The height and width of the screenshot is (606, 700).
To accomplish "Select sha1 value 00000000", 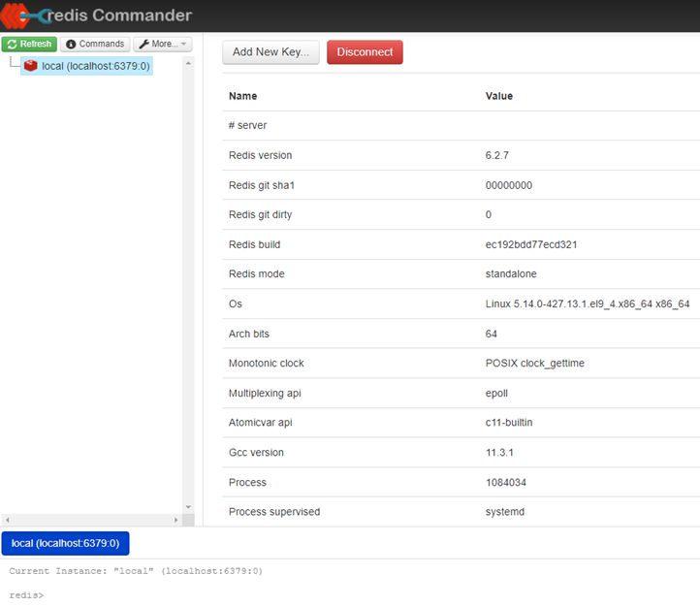I will coord(508,185).
